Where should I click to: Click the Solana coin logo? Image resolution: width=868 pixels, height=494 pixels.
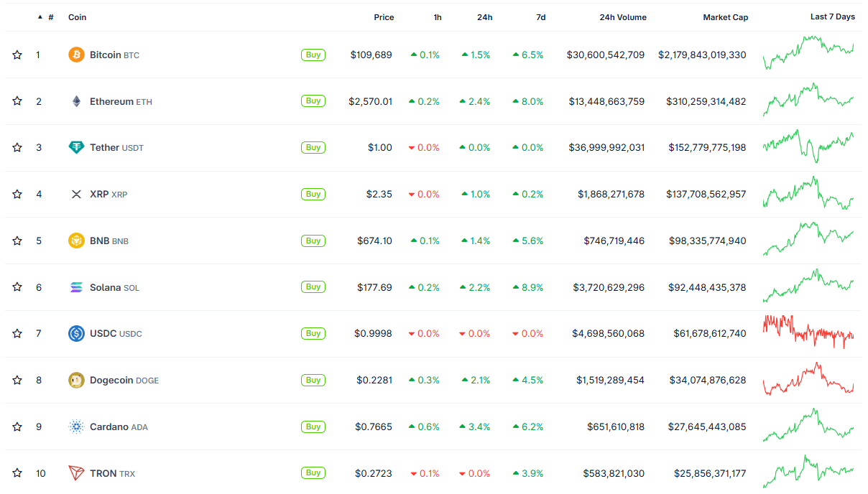(76, 287)
